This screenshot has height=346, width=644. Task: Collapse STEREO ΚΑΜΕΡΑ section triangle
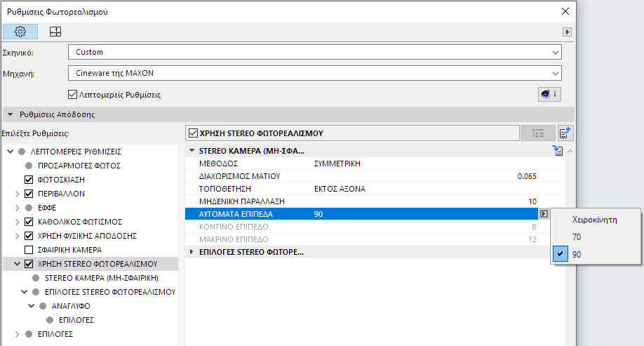click(192, 151)
